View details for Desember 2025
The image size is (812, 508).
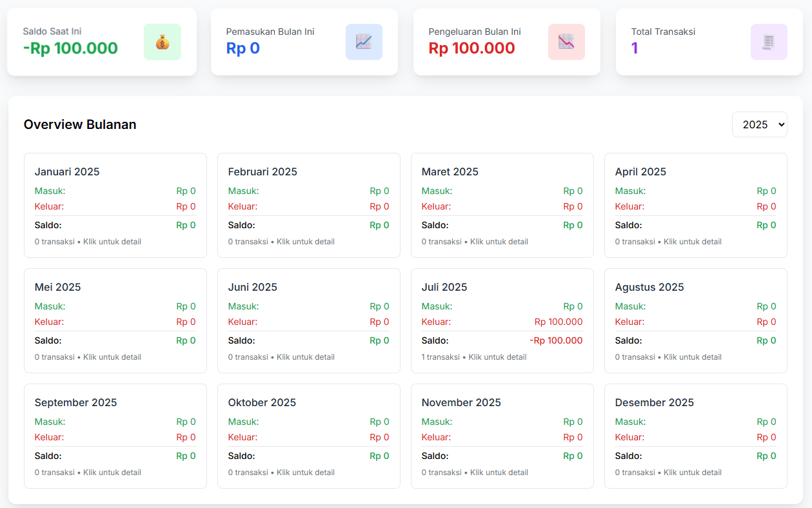(696, 436)
